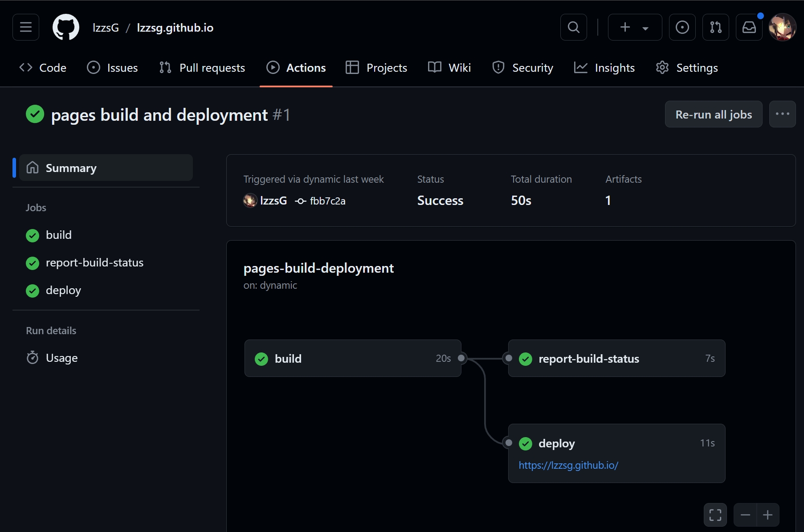
Task: Open the Issues shortcut icon in header
Action: coord(682,27)
